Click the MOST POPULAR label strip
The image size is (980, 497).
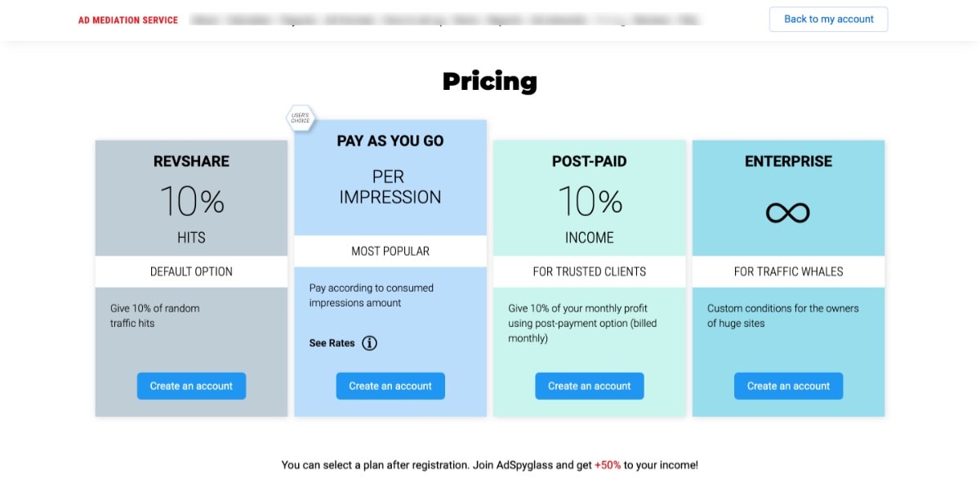click(x=390, y=251)
